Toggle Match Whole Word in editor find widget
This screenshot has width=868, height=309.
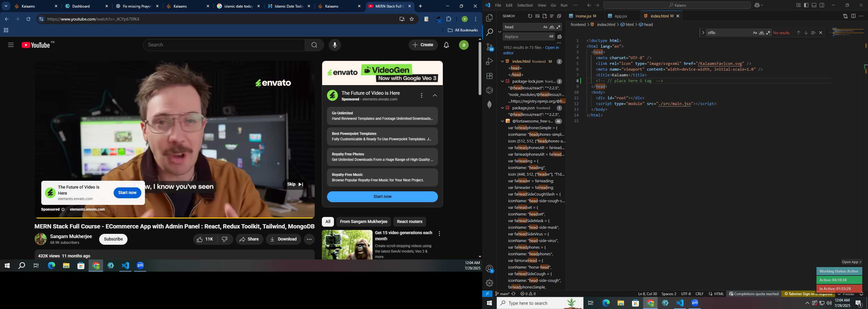click(762, 33)
